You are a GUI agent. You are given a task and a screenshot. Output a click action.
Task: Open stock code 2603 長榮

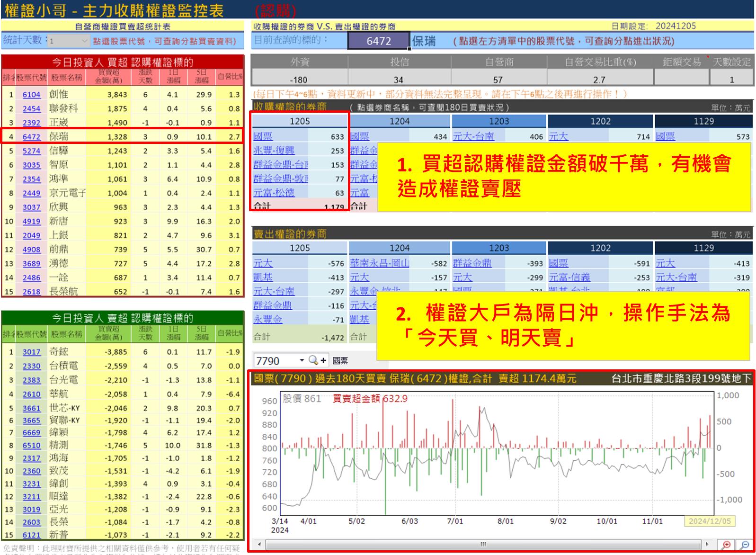(31, 522)
